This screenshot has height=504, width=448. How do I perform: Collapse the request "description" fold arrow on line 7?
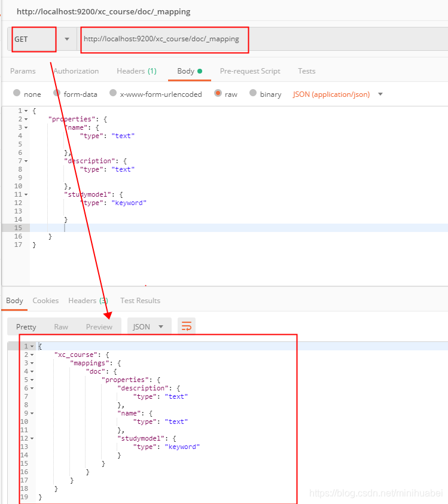[26, 161]
